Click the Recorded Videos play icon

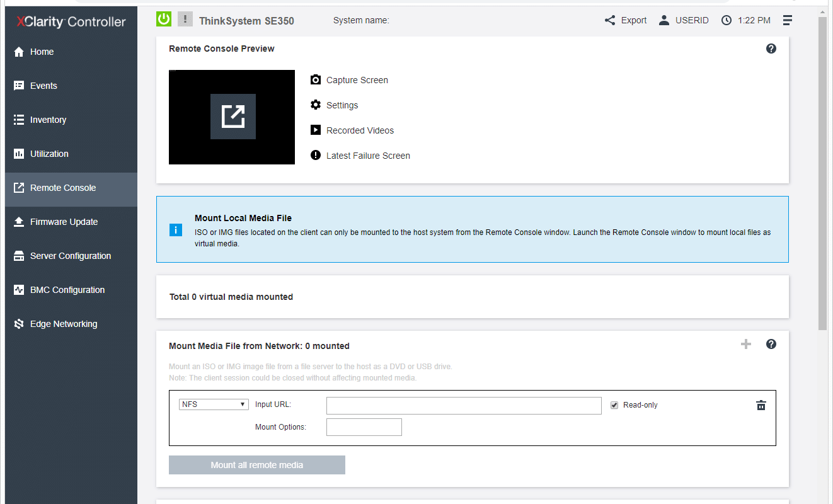coord(316,130)
